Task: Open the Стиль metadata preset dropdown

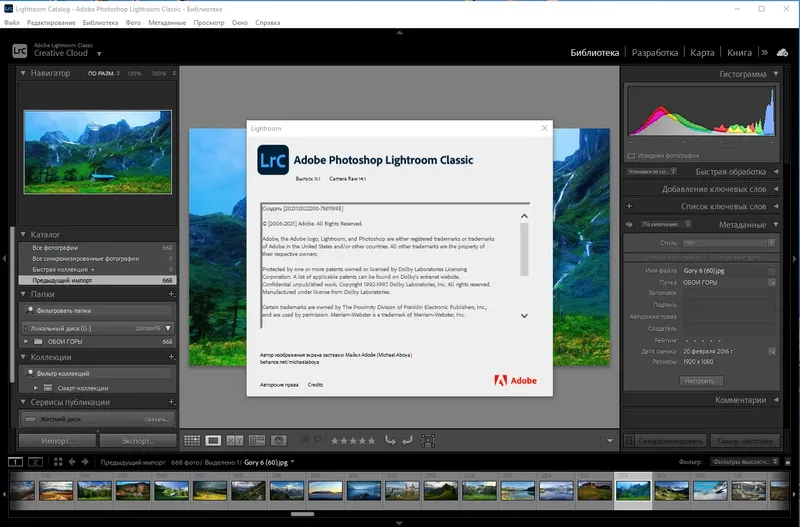Action: [729, 243]
